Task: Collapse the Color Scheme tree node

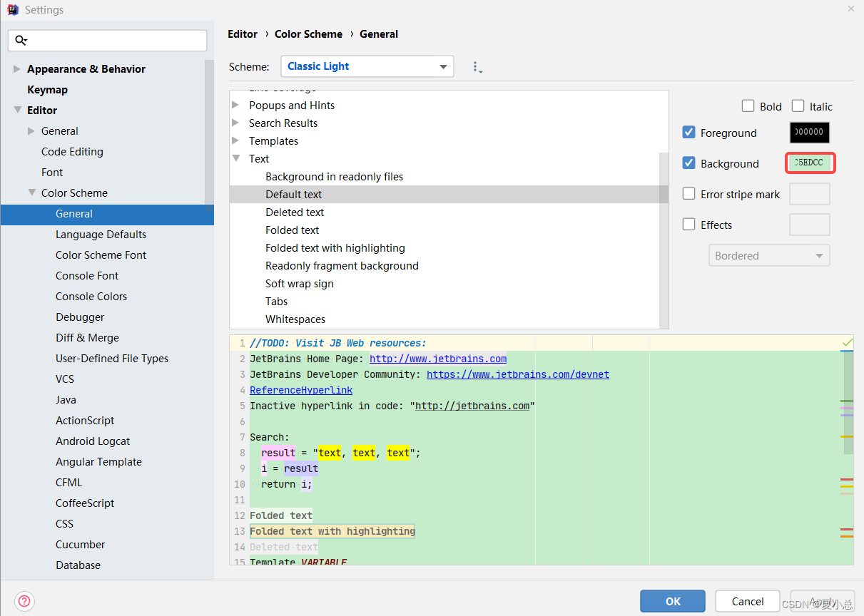Action: tap(31, 193)
